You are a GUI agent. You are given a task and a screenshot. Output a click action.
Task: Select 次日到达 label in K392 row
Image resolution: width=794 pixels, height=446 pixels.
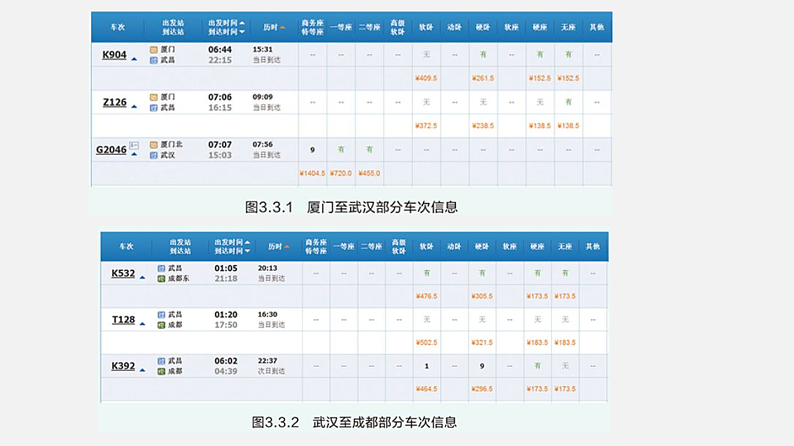tap(271, 372)
